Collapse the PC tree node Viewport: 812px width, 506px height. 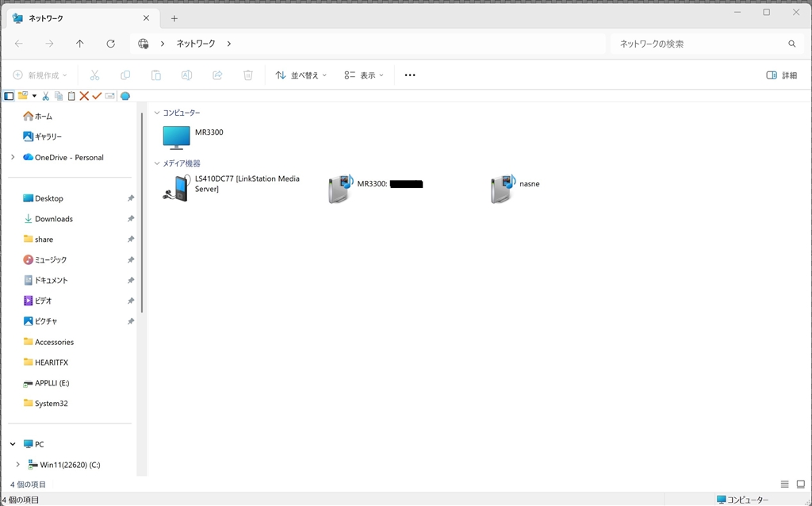[13, 444]
